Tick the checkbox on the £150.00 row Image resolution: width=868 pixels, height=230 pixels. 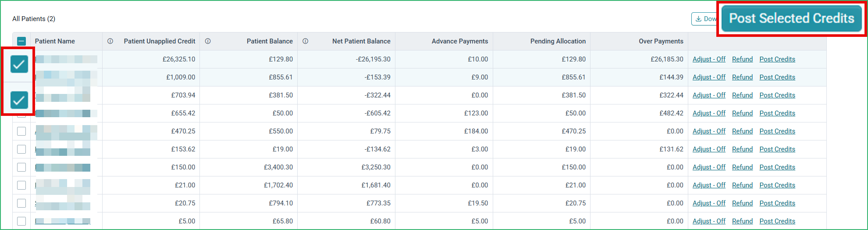click(21, 167)
